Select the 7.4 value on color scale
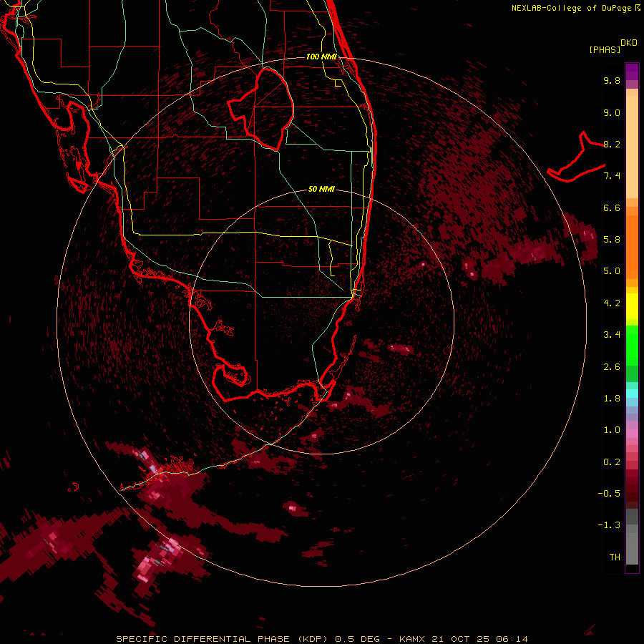This screenshot has height=644, width=644. click(612, 176)
